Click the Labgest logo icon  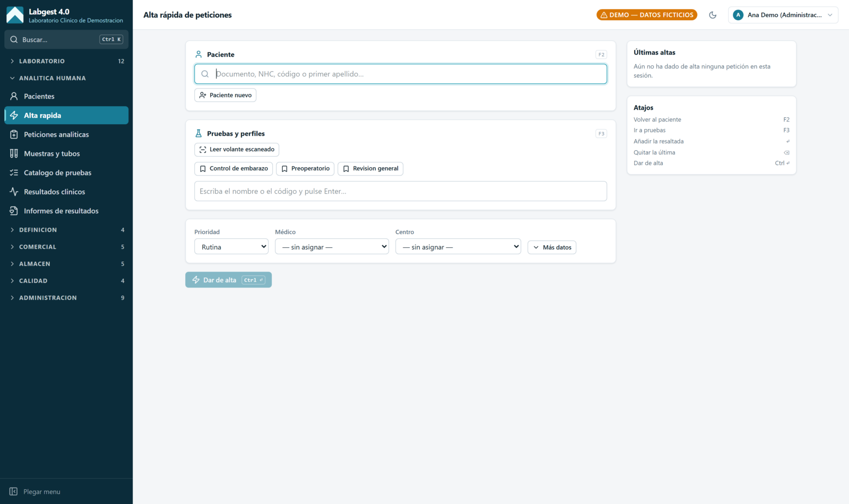[x=15, y=15]
